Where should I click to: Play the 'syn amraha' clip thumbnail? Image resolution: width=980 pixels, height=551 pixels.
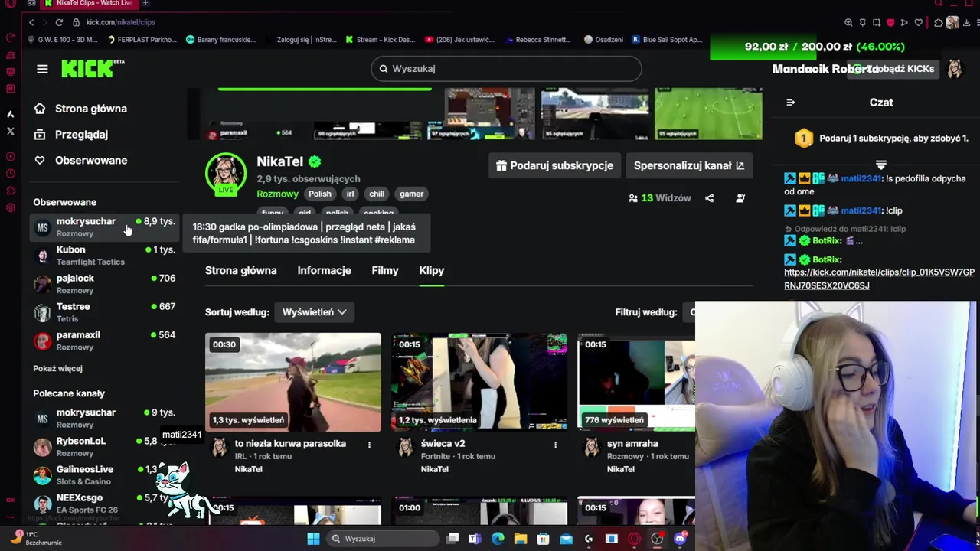pos(636,382)
